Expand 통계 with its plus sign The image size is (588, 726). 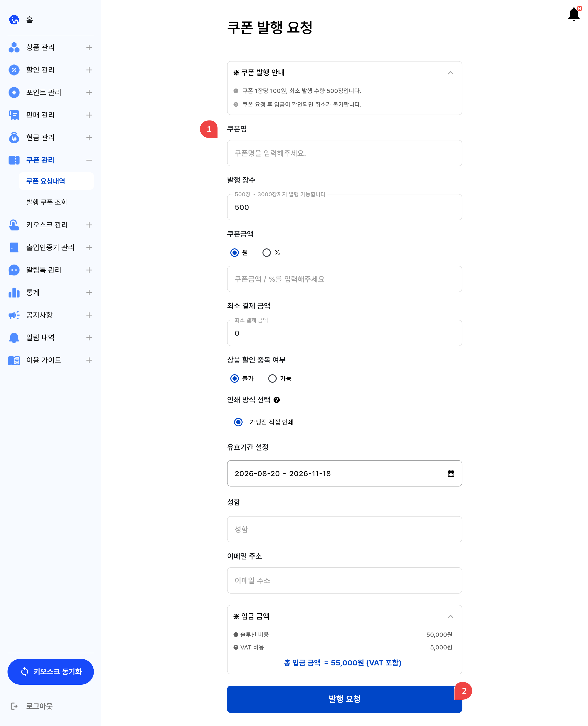pos(89,293)
